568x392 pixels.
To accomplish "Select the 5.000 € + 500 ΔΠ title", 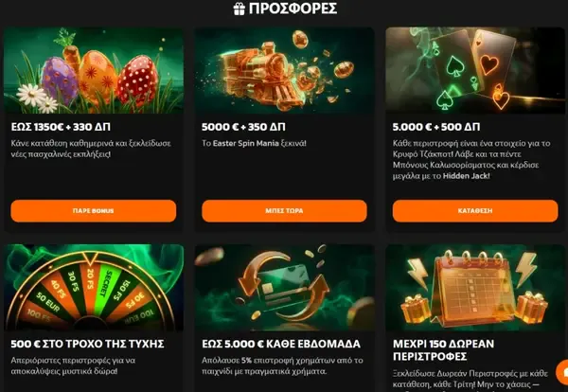I will [436, 127].
